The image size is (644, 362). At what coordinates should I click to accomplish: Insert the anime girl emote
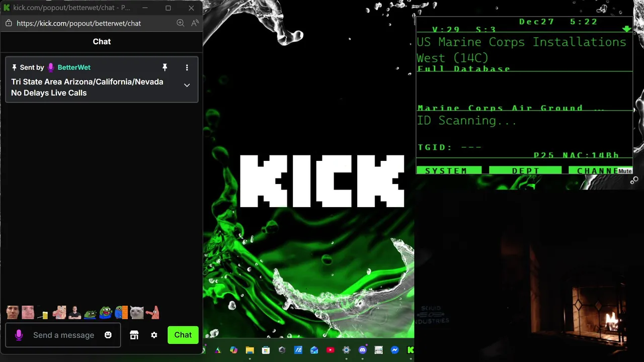[59, 312]
